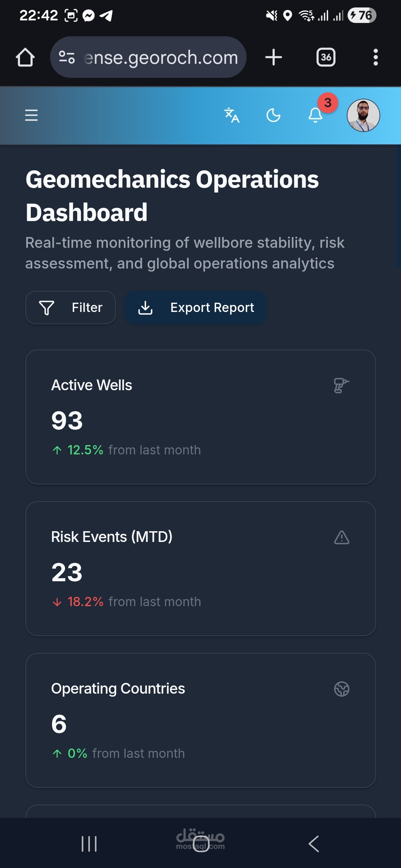Viewport: 401px width, 868px height.
Task: Tap the site settings icon in the address bar
Action: (x=67, y=57)
